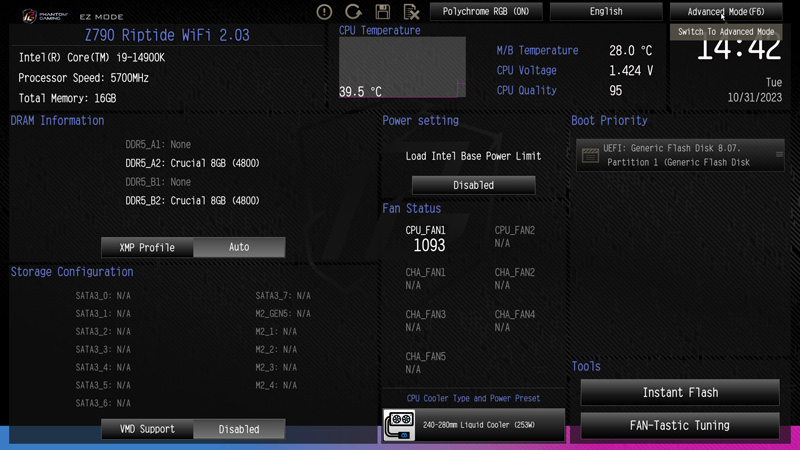
Task: Click CPU_FAN1 speed 1093
Action: point(429,245)
